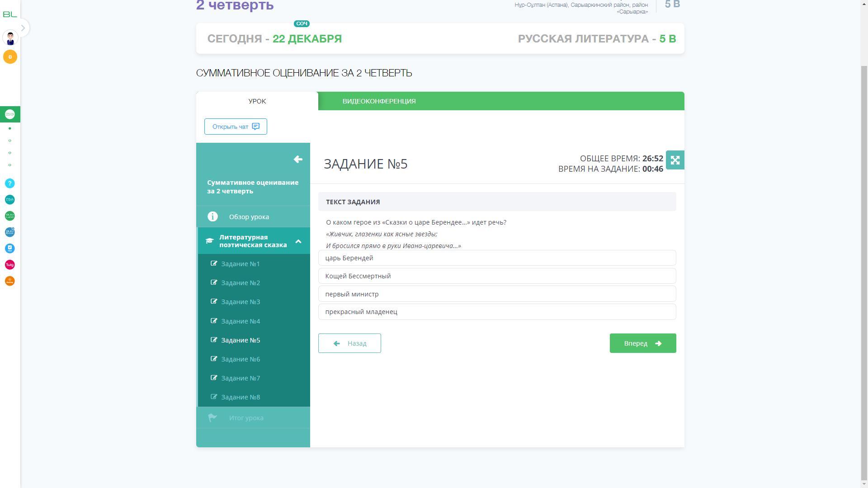The height and width of the screenshot is (488, 868).
Task: Open 'Обзор урока' in lesson menu
Action: point(249,217)
